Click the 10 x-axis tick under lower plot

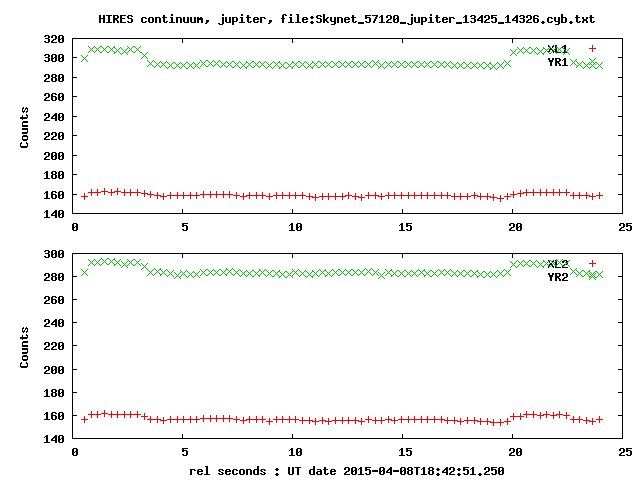tap(295, 452)
